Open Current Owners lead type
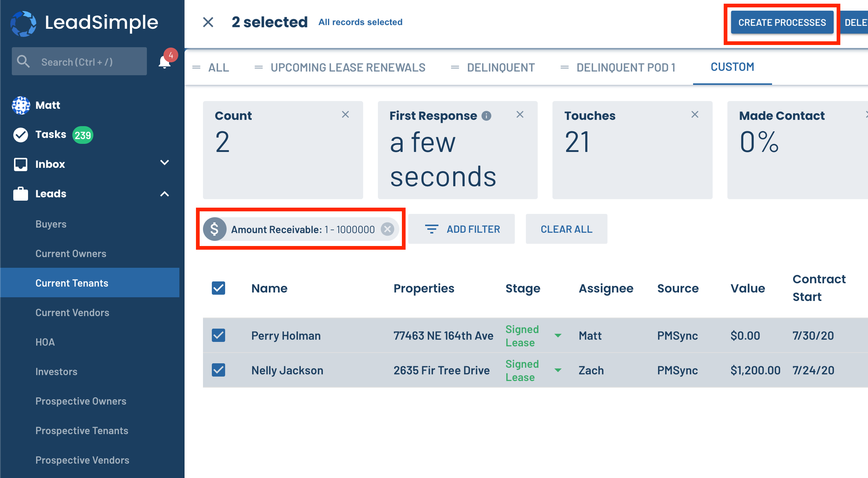Screen dimensions: 868x478 point(71,253)
